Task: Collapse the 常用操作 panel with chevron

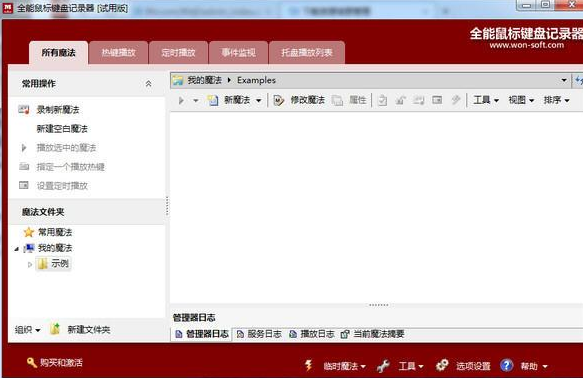Action: point(148,84)
